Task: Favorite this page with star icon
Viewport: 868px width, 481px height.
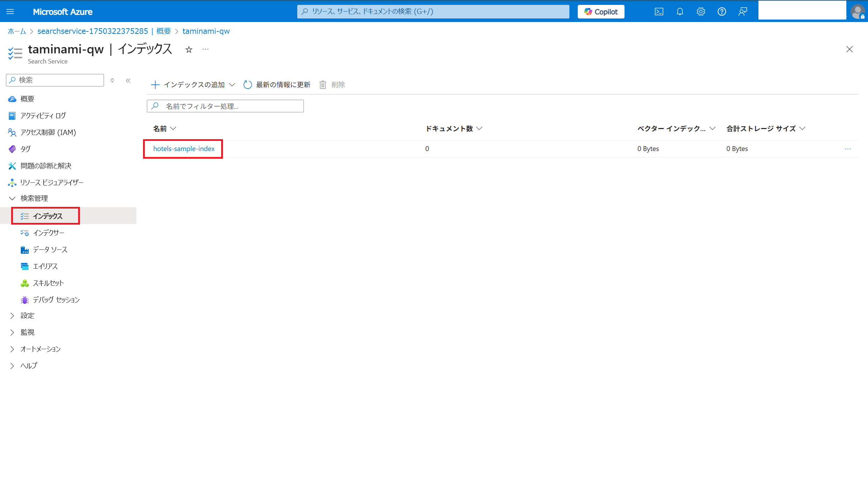Action: (x=189, y=50)
